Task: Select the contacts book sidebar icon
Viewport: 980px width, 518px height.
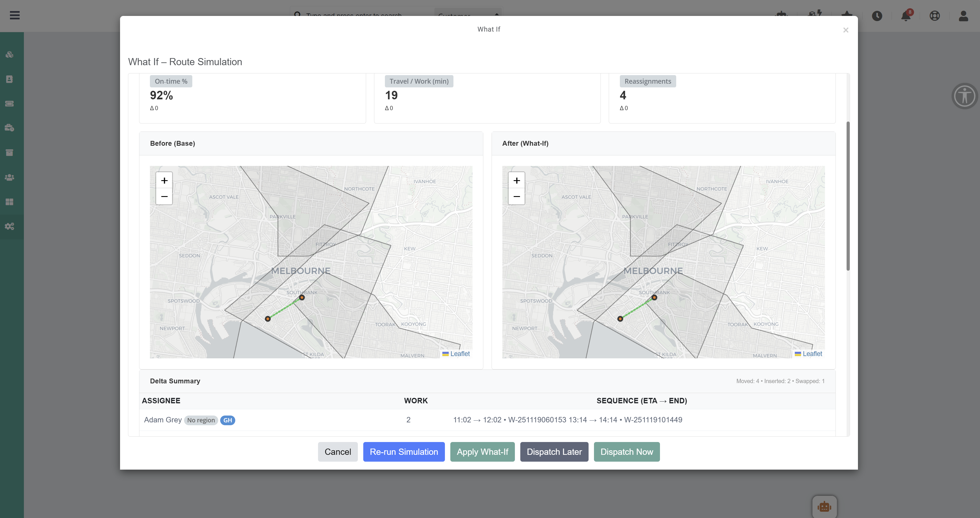Action: (x=9, y=79)
